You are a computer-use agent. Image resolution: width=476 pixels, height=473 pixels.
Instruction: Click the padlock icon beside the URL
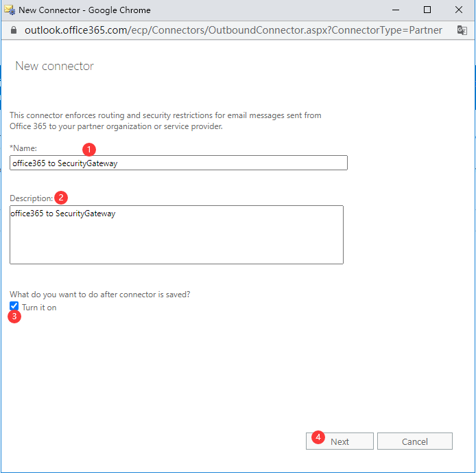13,30
